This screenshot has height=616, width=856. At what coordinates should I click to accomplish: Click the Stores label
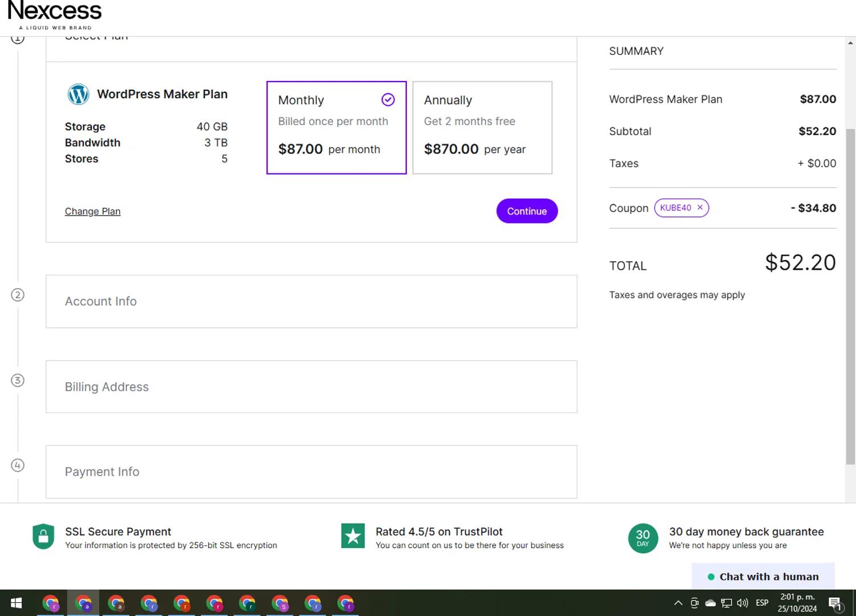coord(82,159)
